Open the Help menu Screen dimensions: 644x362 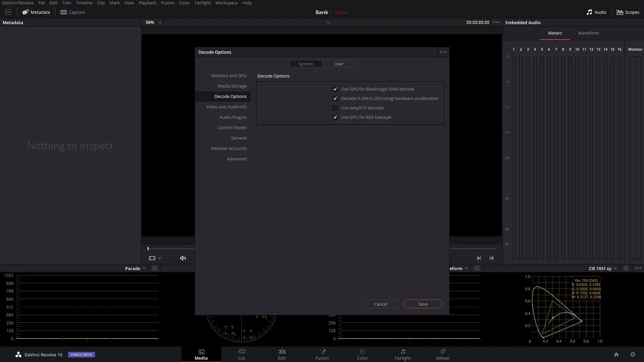[x=247, y=3]
